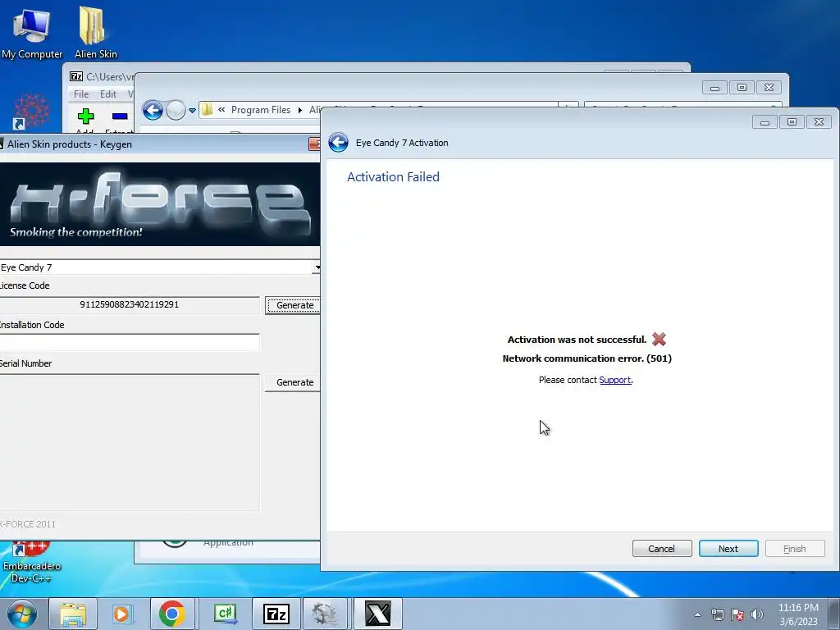Click the Cancel button in the Activation dialog
Screen dimensions: 840x630
662,549
